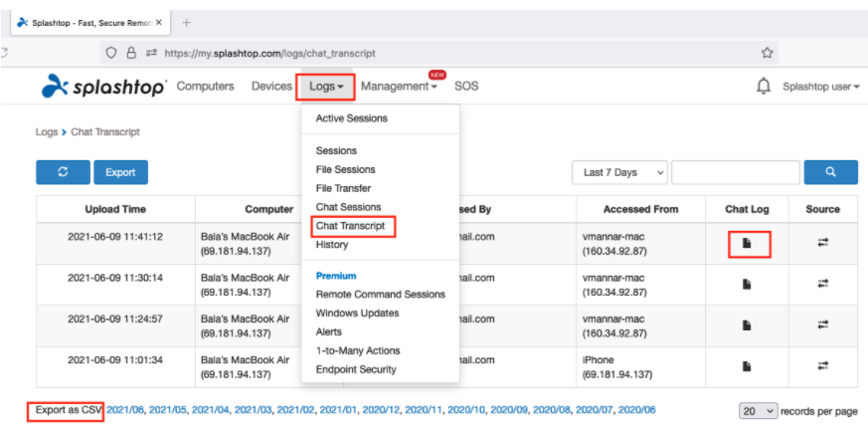Click source icon for 11:24:57 row

(x=822, y=324)
